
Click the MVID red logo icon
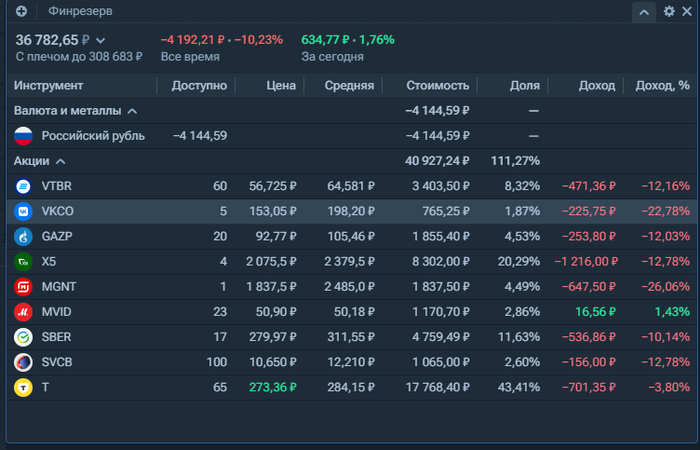pyautogui.click(x=23, y=312)
